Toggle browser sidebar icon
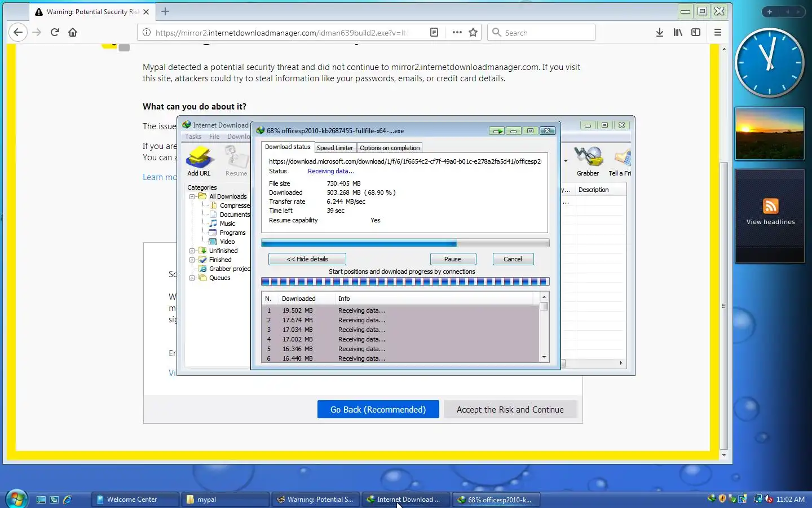Viewport: 812px width, 508px height. [x=696, y=32]
